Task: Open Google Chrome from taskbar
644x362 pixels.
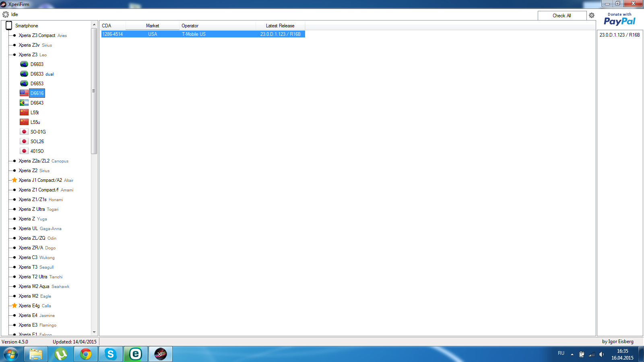Action: pyautogui.click(x=86, y=354)
